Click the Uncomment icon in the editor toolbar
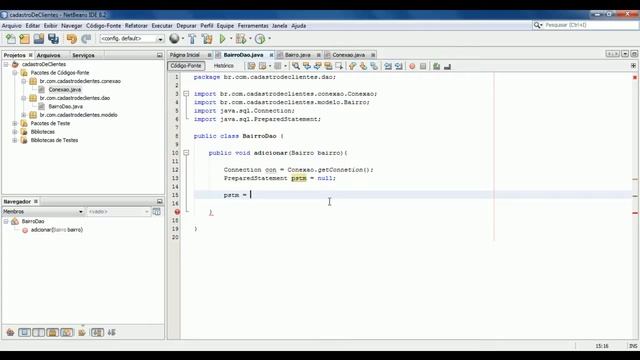The width and height of the screenshot is (640, 360). coord(447,66)
